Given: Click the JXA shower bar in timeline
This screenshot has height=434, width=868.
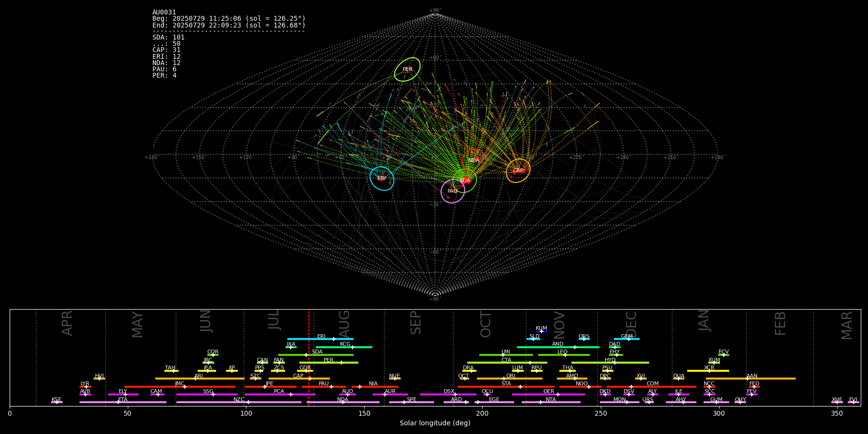Looking at the screenshot, I should click(291, 347).
